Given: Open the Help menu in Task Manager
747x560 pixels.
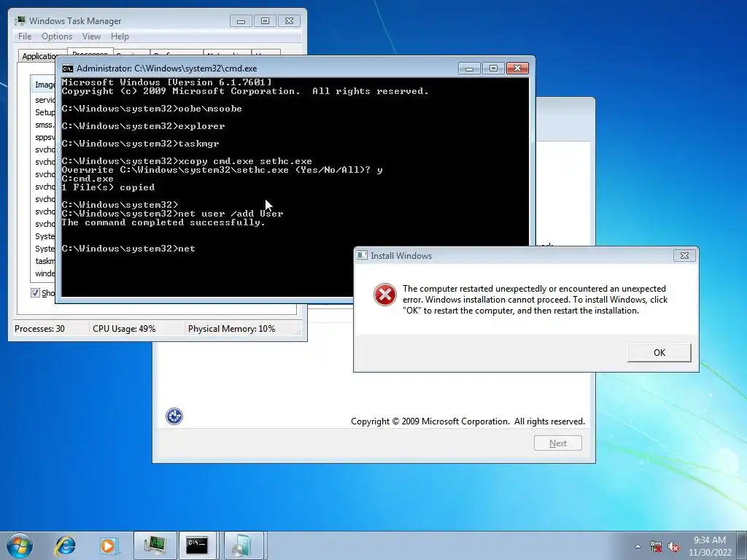Looking at the screenshot, I should point(120,36).
